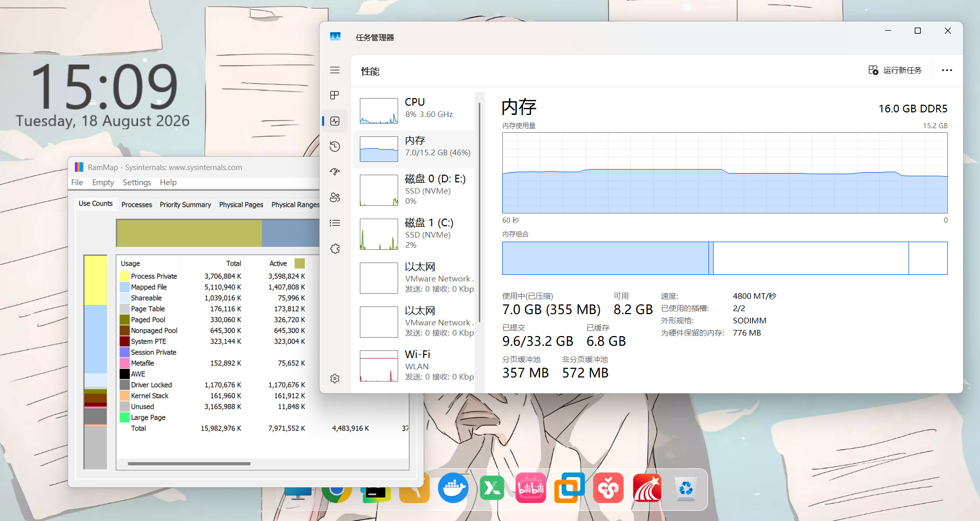Click the Paged Pool olive color swatch
The width and height of the screenshot is (980, 521).
tap(125, 320)
